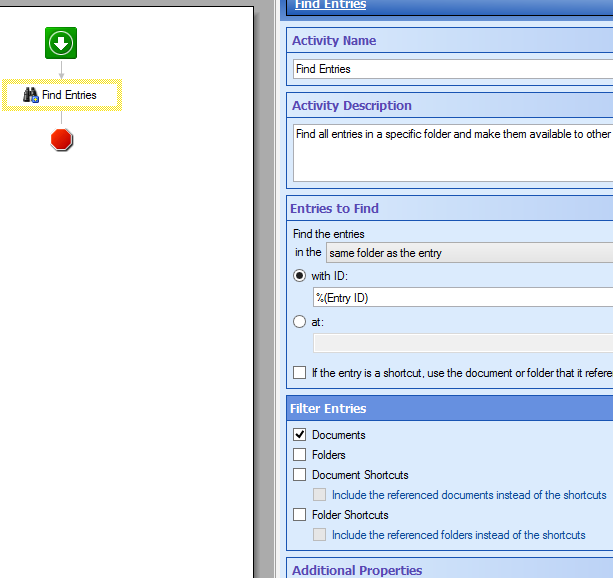Click the %(Entry ID) token field
Viewport: 613px width, 578px height.
point(463,298)
